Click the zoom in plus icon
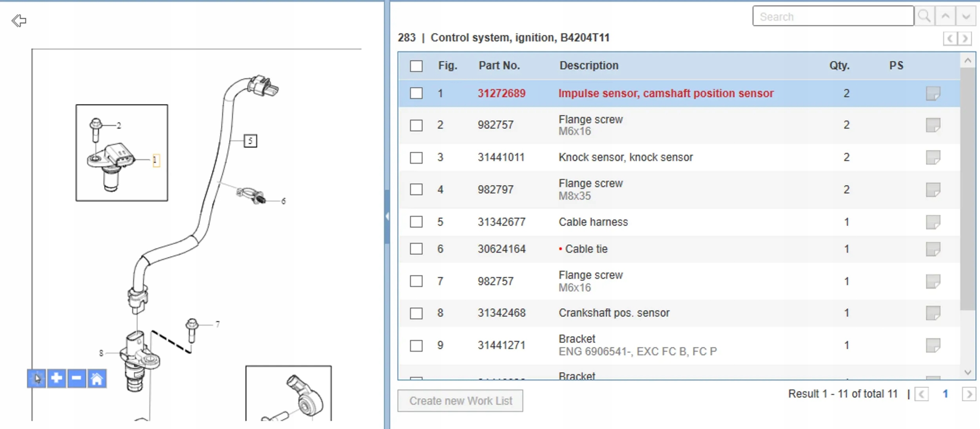This screenshot has width=980, height=429. (56, 378)
